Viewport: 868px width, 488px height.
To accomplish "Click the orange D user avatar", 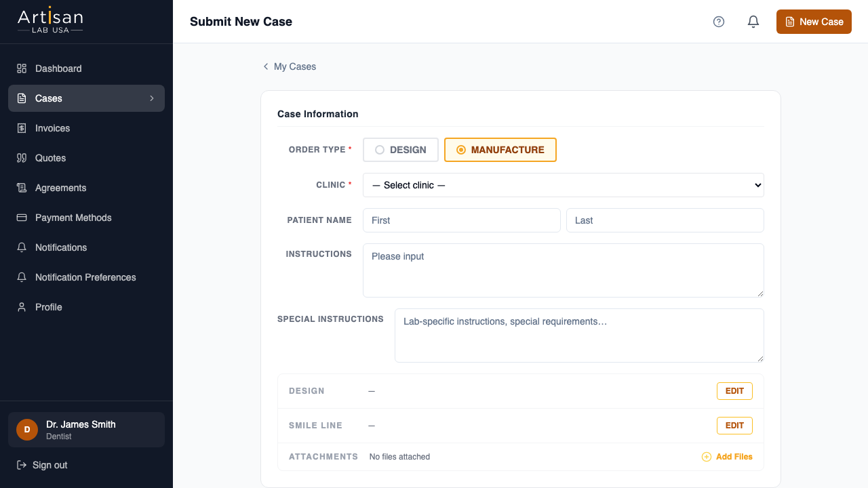I will pos(27,430).
